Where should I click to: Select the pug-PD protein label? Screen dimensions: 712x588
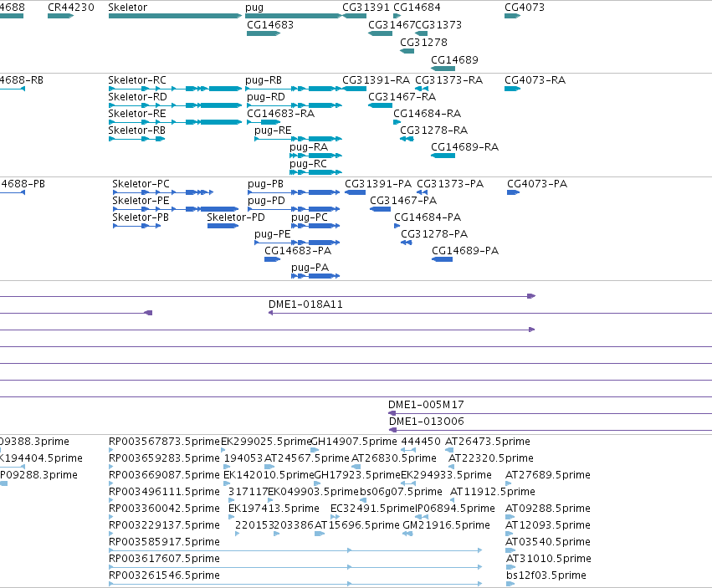266,201
